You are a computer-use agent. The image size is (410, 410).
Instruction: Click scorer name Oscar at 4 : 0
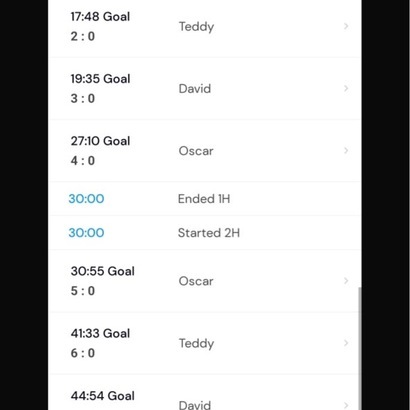(x=196, y=151)
